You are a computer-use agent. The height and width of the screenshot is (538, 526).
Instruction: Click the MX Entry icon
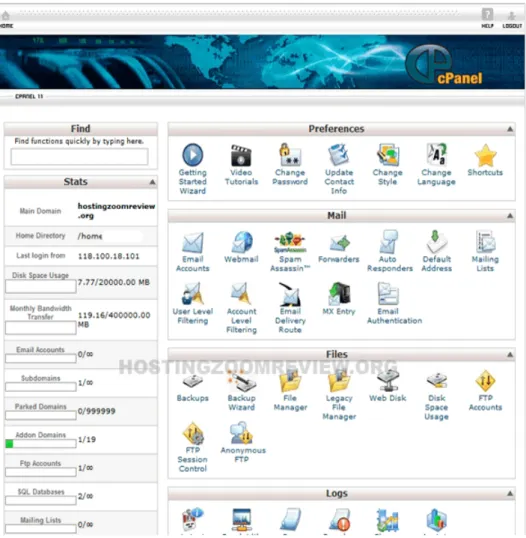tap(339, 294)
